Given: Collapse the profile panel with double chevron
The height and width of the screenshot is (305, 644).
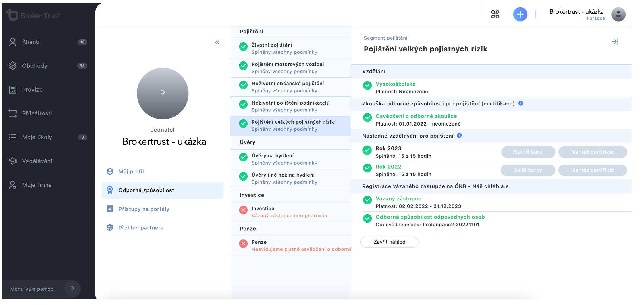Looking at the screenshot, I should point(217,42).
